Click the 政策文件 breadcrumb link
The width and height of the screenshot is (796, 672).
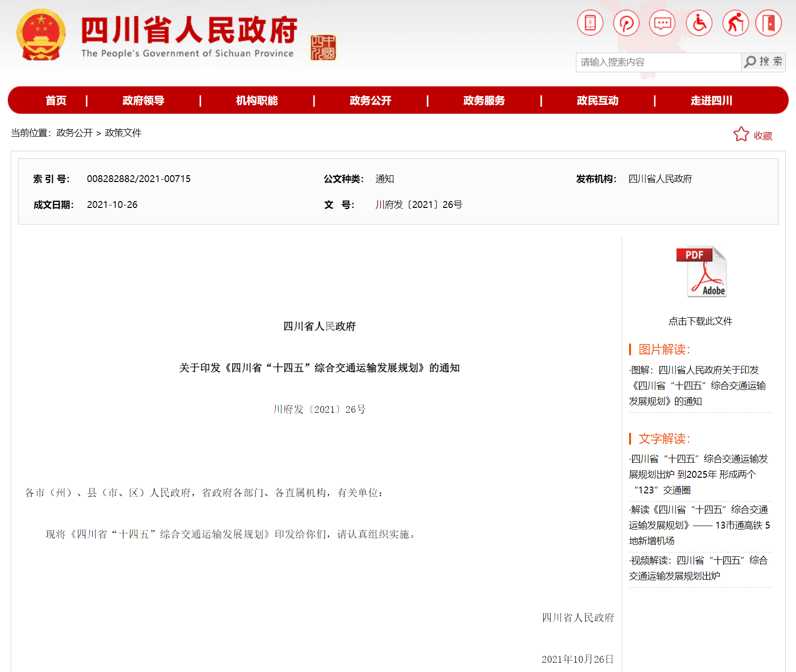click(x=123, y=133)
